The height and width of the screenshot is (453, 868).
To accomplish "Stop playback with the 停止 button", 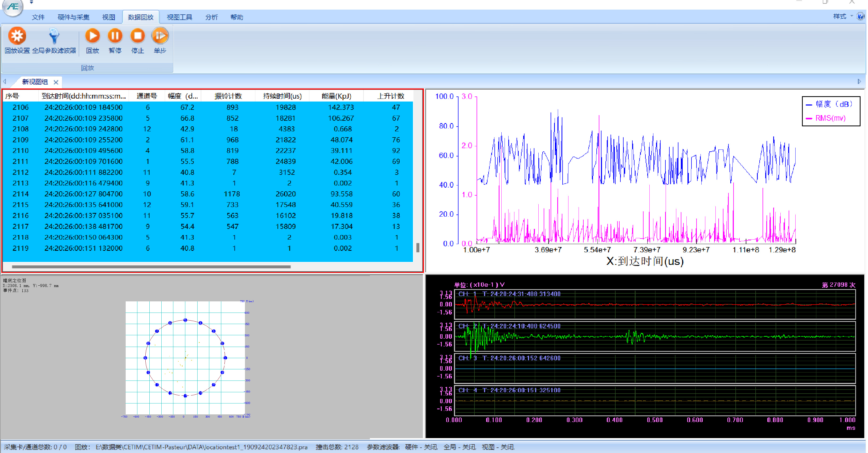I will 137,41.
